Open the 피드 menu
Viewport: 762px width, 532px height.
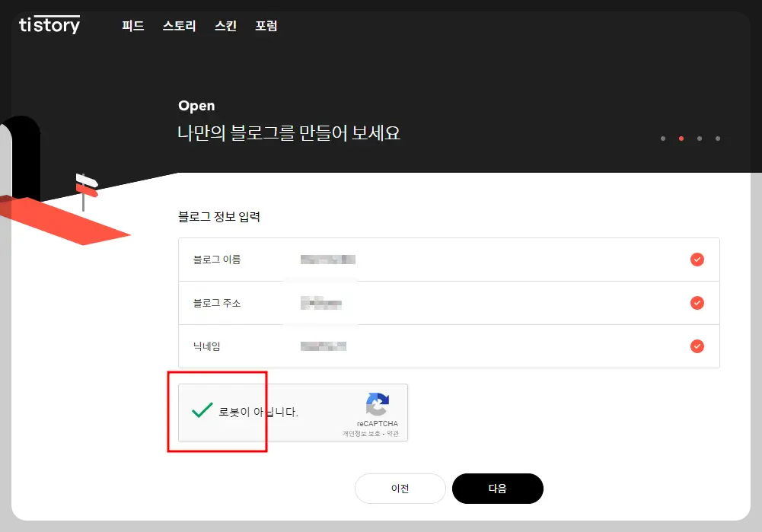(x=132, y=25)
